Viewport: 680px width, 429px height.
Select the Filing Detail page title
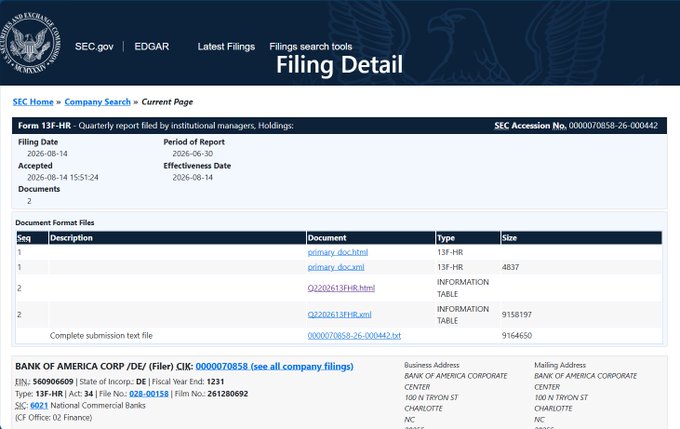[x=340, y=65]
